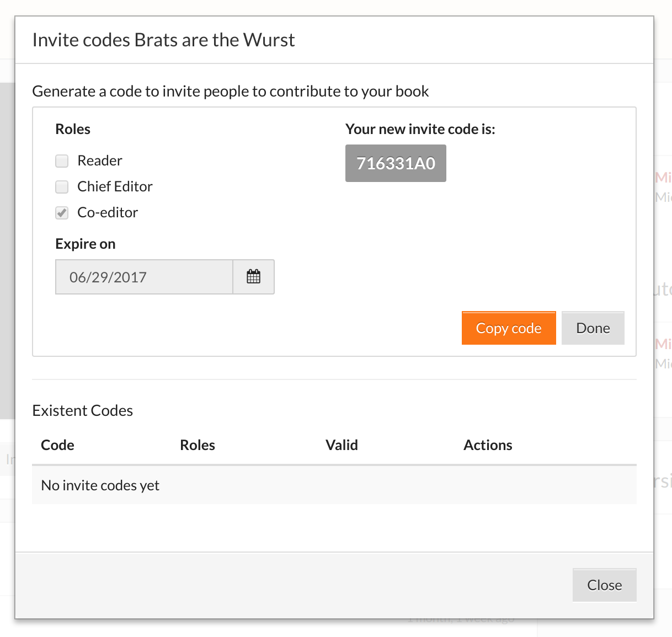
Task: Open the calendar date picker icon
Action: coord(253,277)
